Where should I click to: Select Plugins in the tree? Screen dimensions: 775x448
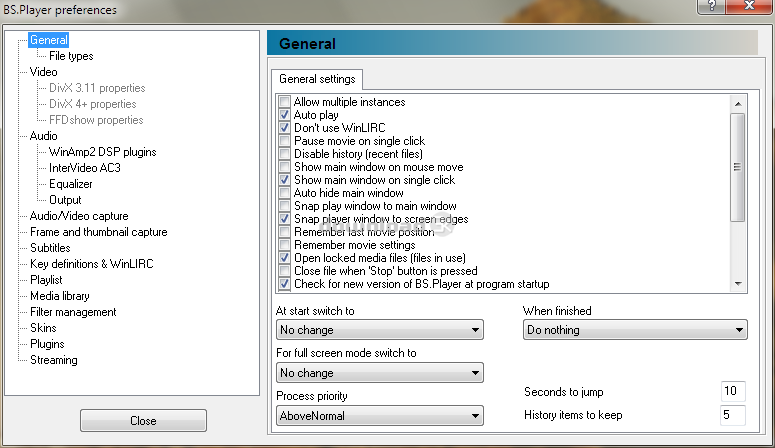click(x=47, y=344)
